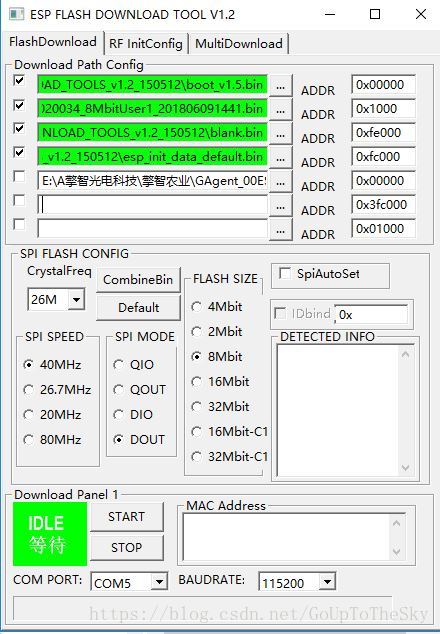This screenshot has height=634, width=440.
Task: Browse for file in 0x01000 address row
Action: tap(280, 229)
